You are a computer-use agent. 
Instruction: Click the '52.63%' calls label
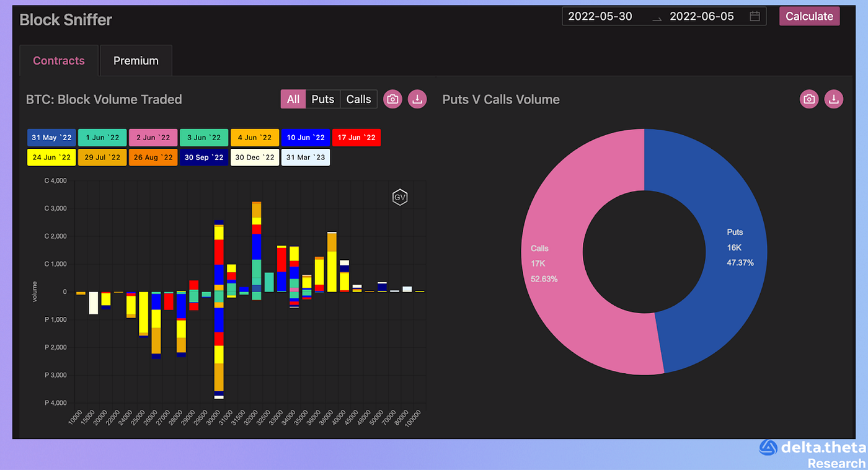tap(544, 279)
